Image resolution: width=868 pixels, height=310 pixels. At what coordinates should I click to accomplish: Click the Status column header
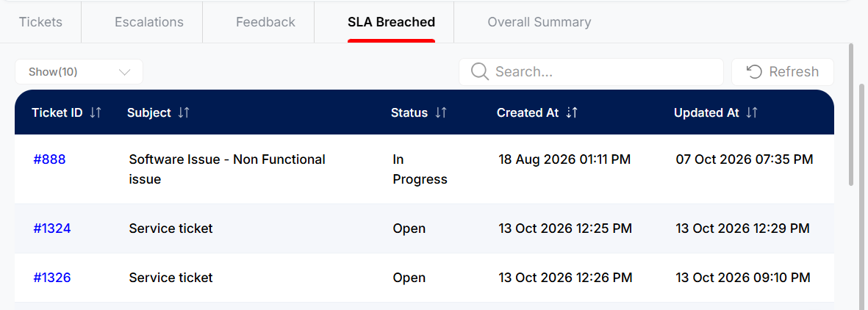(x=409, y=112)
